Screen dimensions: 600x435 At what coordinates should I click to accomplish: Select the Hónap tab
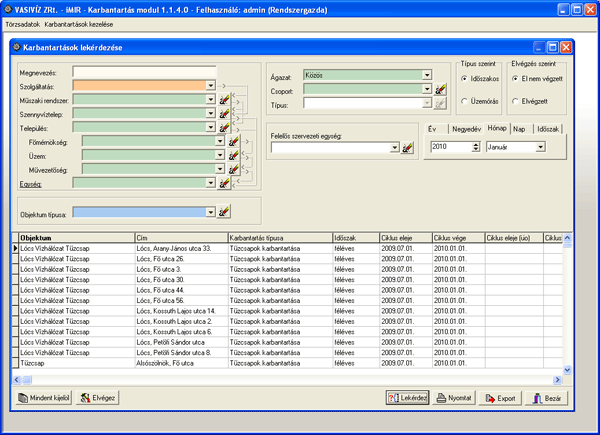[x=497, y=128]
